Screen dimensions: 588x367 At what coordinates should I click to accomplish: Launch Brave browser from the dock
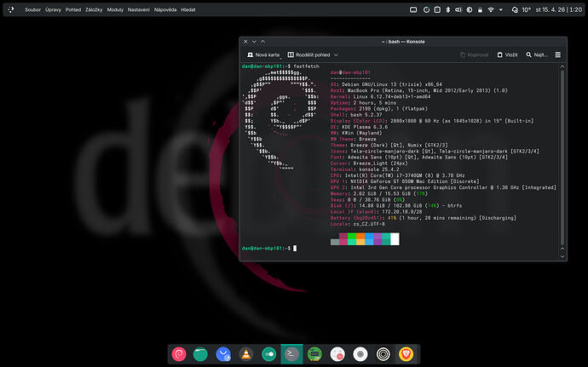(406, 354)
